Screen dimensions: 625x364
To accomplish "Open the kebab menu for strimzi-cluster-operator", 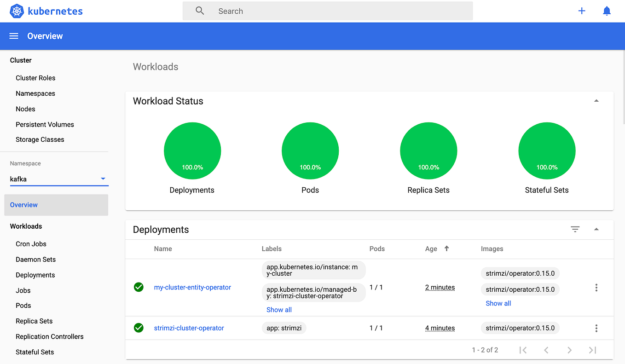I will 596,328.
